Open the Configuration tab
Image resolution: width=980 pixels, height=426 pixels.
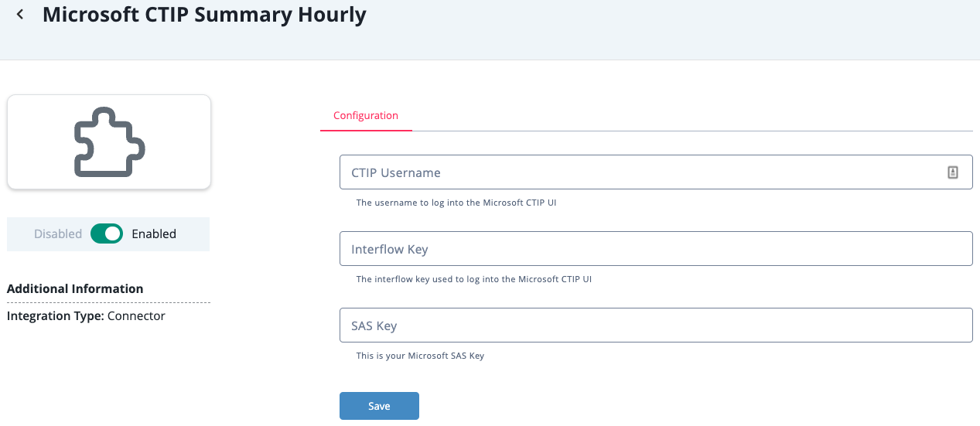click(366, 116)
